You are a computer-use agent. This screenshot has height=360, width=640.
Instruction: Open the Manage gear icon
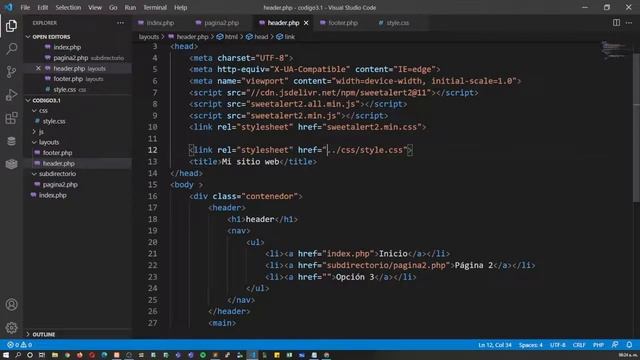point(11,327)
